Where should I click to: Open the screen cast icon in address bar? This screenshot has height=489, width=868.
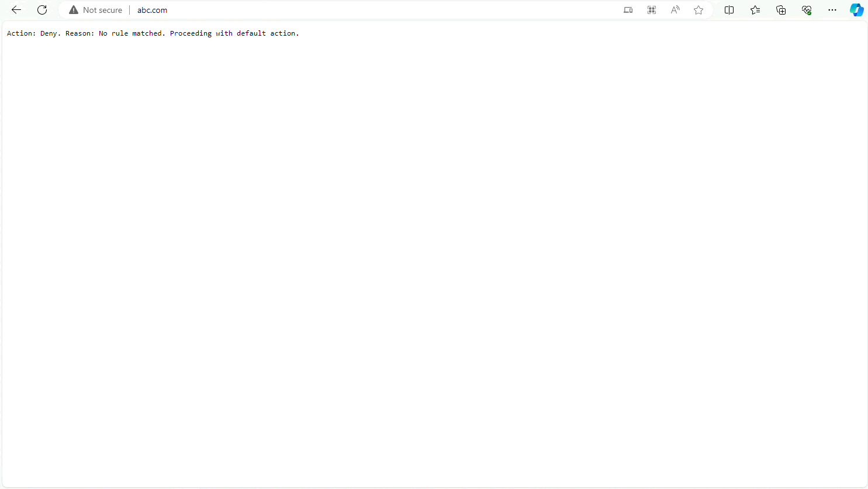click(x=628, y=10)
